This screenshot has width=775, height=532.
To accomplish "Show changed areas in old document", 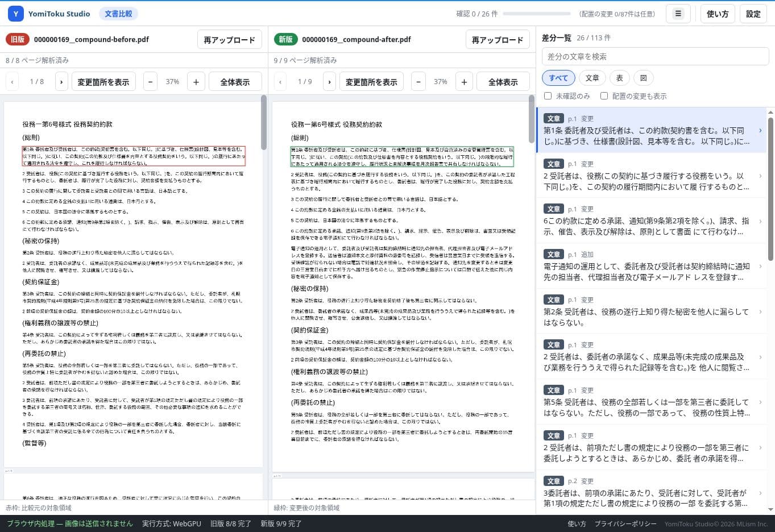I will click(x=103, y=82).
